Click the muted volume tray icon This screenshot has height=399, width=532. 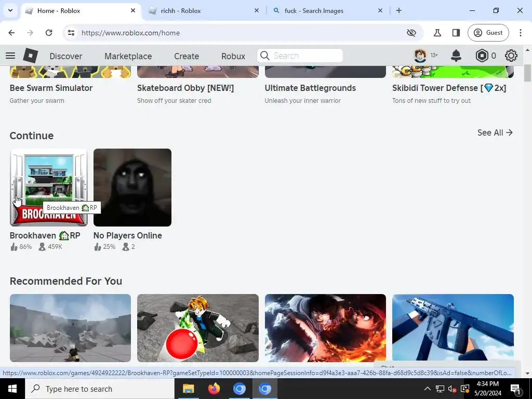pos(452,389)
